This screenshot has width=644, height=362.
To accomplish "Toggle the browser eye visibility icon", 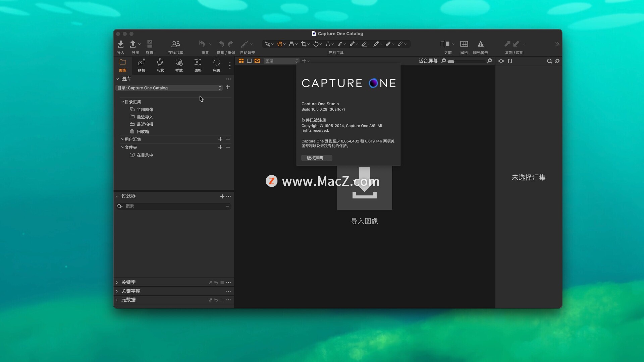I will click(x=501, y=61).
